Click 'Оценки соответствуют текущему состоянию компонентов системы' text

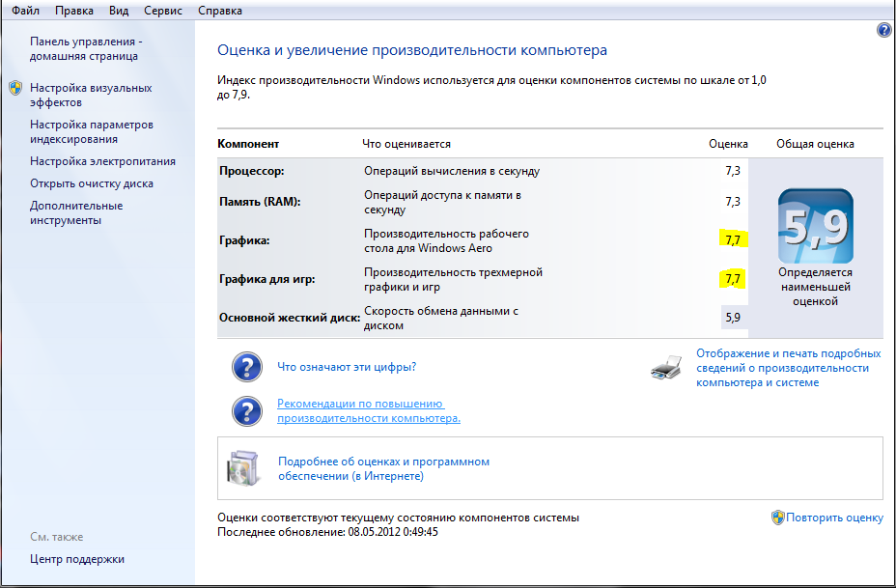click(x=399, y=518)
